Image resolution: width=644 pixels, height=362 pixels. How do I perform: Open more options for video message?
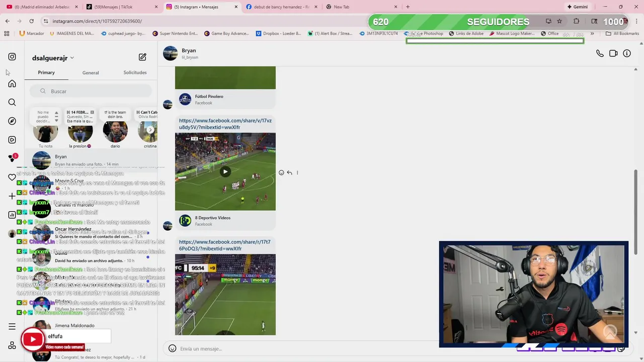point(297,172)
